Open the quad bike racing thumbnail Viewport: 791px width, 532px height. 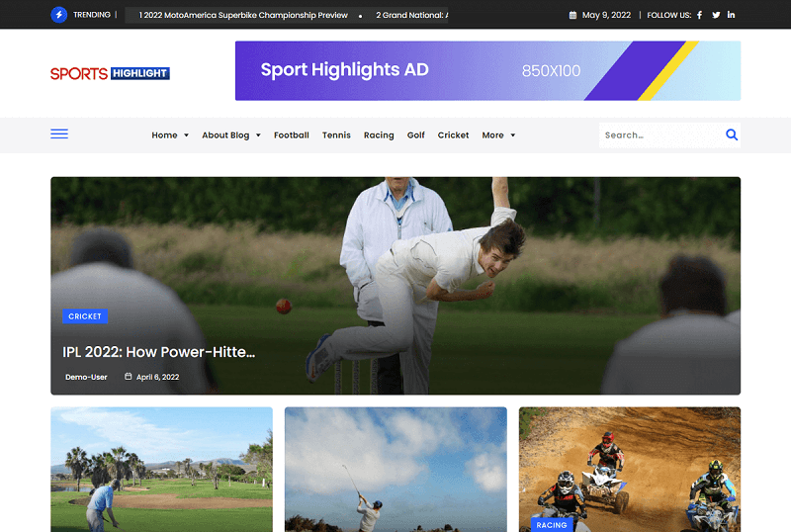click(630, 470)
